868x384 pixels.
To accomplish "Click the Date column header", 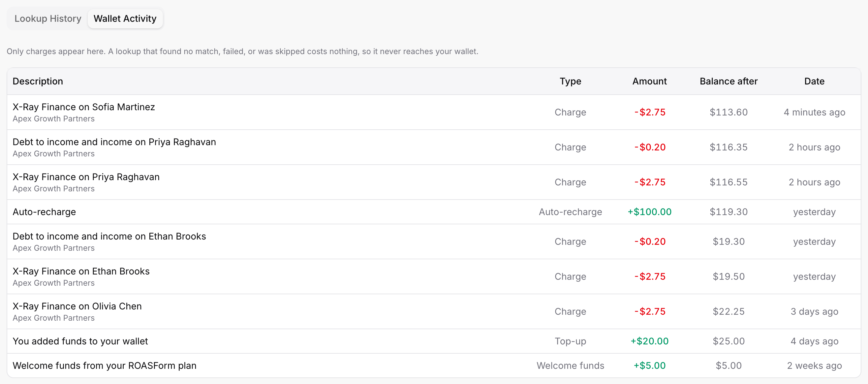I will (814, 81).
